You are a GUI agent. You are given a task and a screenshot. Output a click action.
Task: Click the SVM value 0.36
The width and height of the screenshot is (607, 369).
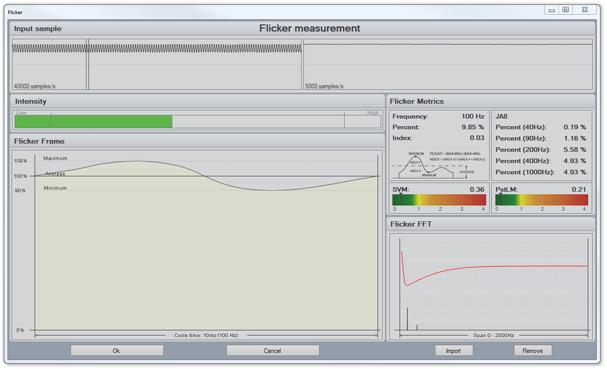[x=477, y=189]
